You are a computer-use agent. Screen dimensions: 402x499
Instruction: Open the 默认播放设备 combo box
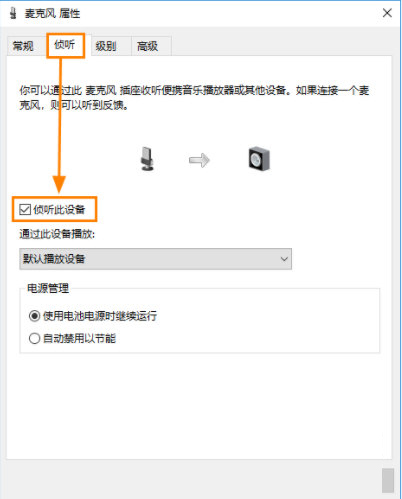pyautogui.click(x=155, y=259)
